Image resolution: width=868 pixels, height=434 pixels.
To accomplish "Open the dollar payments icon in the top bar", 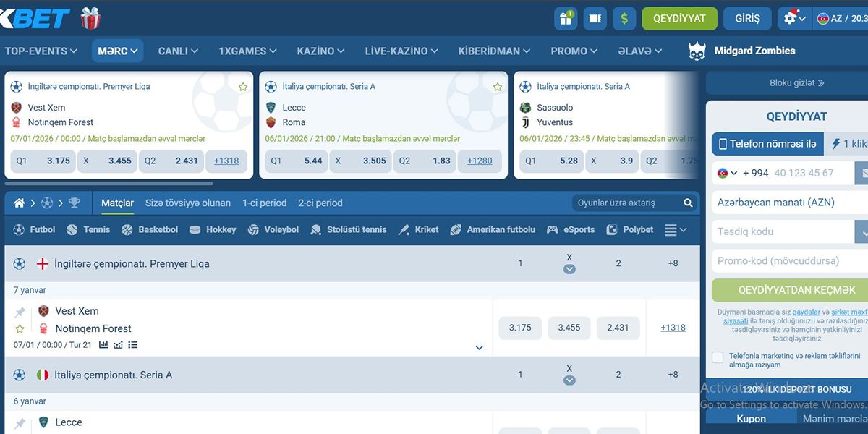I will (x=624, y=18).
